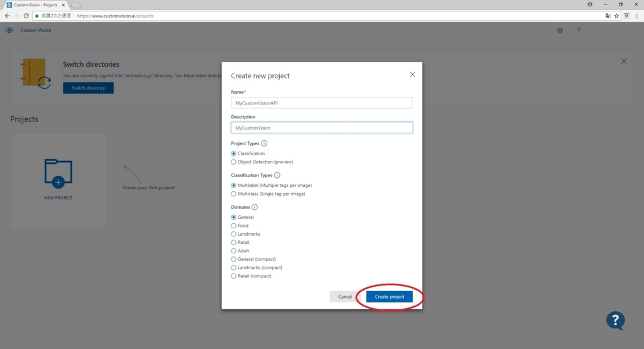Reload the browser page
644x349 pixels.
pyautogui.click(x=26, y=16)
